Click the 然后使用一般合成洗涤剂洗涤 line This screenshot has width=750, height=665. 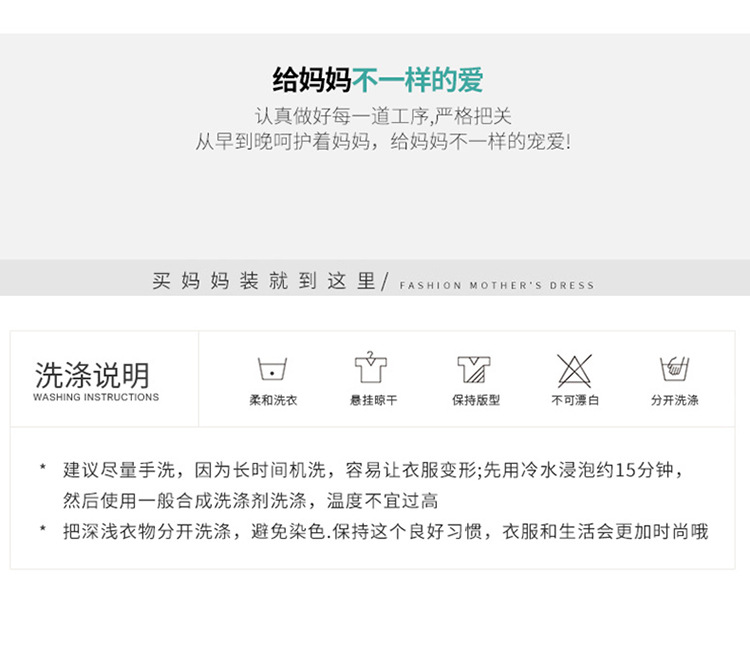tap(250, 501)
